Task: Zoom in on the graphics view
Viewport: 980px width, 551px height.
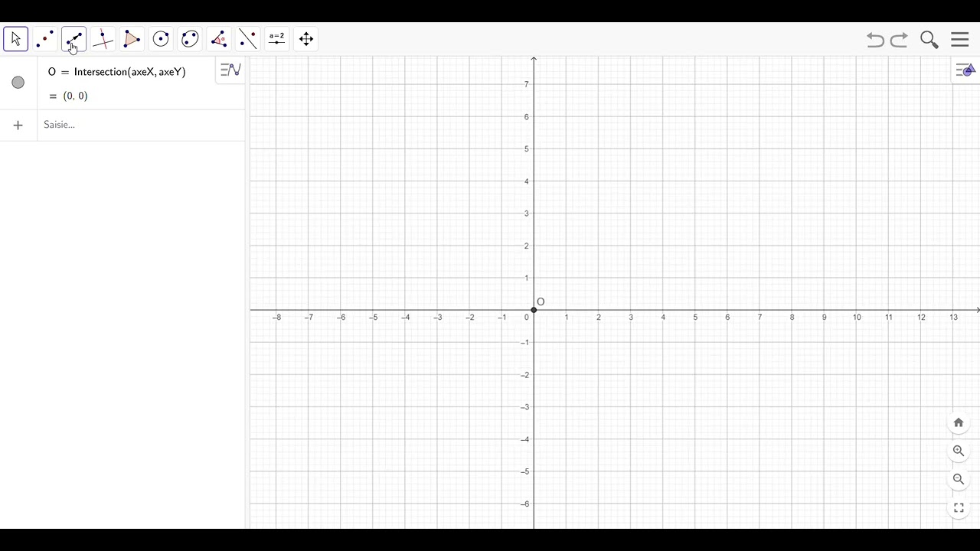Action: pos(959,451)
